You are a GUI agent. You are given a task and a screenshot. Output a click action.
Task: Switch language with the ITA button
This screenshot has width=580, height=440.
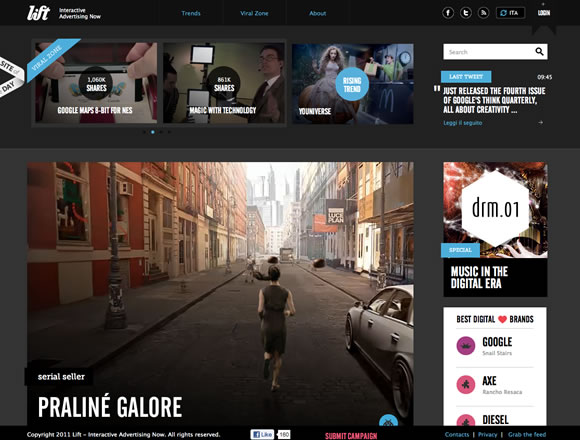pos(510,13)
